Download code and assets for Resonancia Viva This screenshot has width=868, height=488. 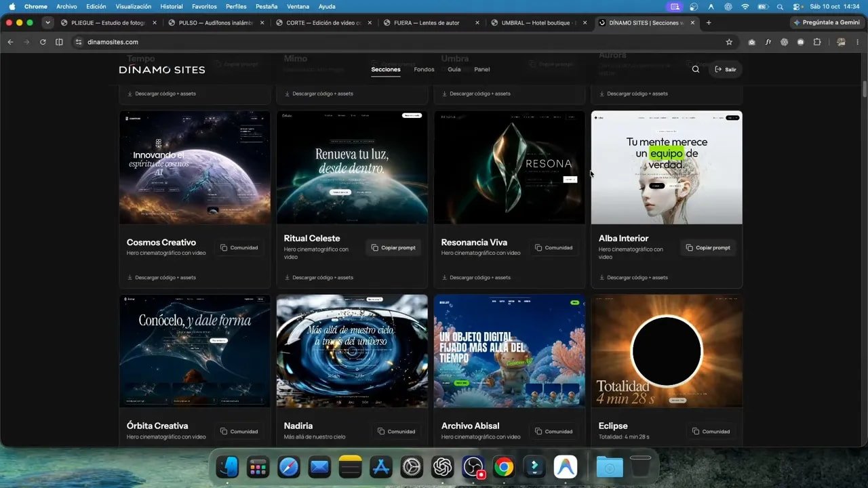click(x=476, y=277)
